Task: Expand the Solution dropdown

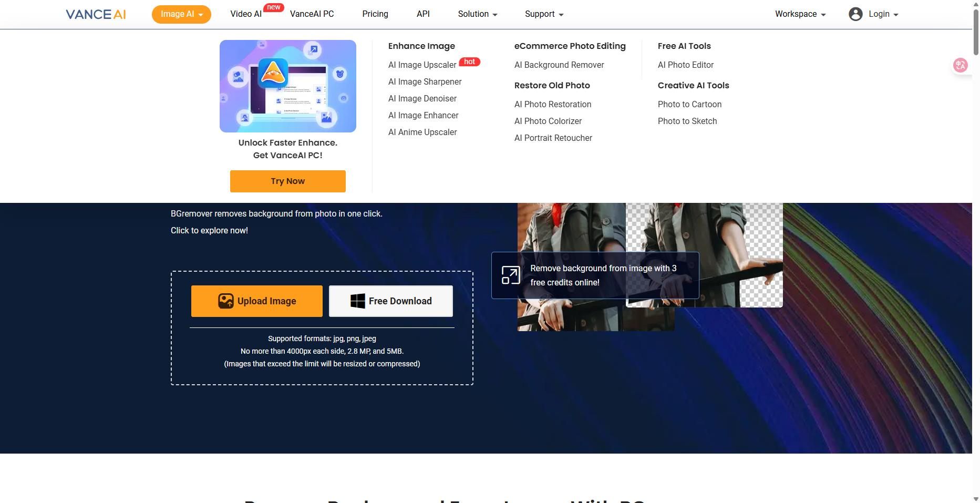Action: (x=478, y=14)
